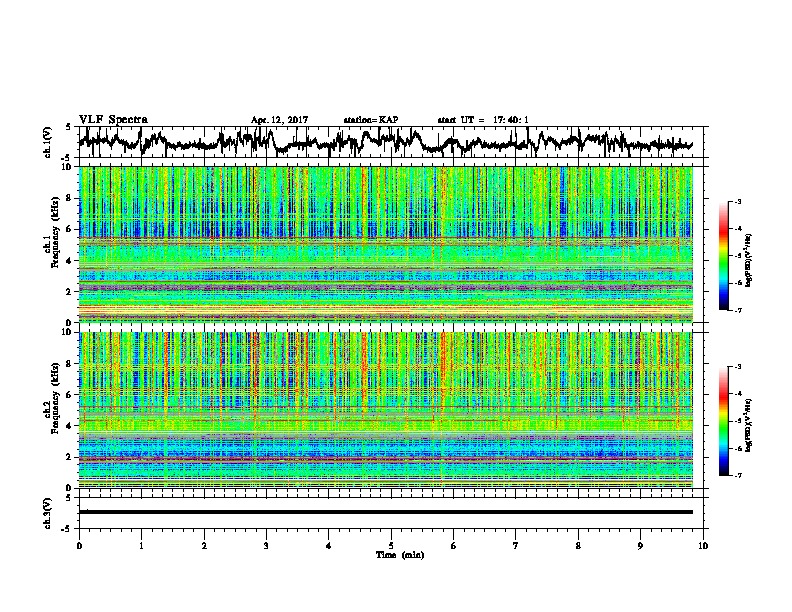Click the ch.1 voltage waveform trace

pyautogui.click(x=385, y=142)
